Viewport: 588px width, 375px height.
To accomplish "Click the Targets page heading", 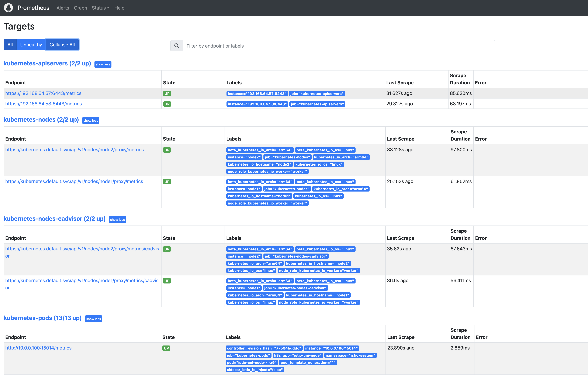I will pos(19,26).
